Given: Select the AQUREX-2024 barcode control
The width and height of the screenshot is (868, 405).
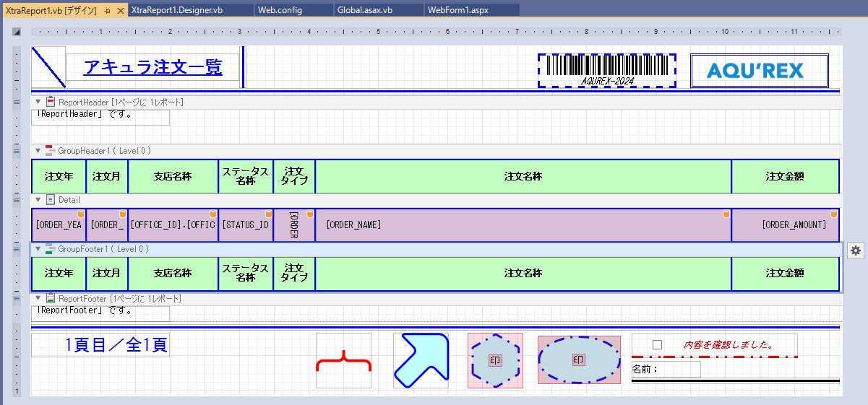Looking at the screenshot, I should coord(606,70).
